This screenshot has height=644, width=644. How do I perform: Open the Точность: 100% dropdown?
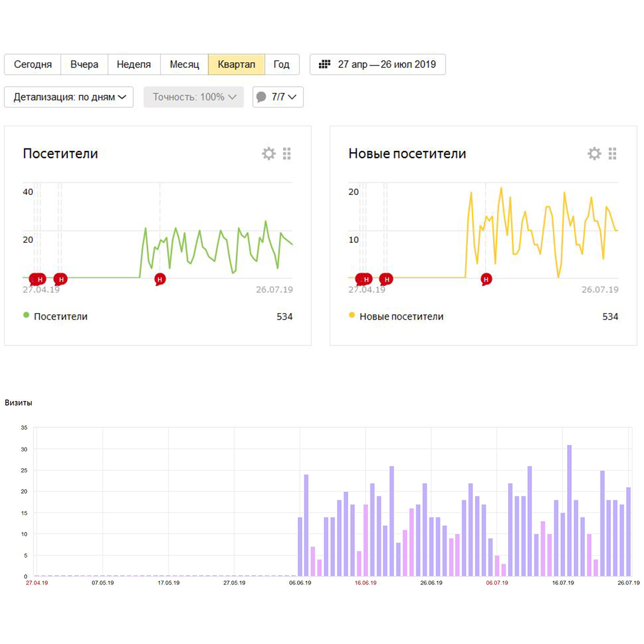(x=193, y=97)
